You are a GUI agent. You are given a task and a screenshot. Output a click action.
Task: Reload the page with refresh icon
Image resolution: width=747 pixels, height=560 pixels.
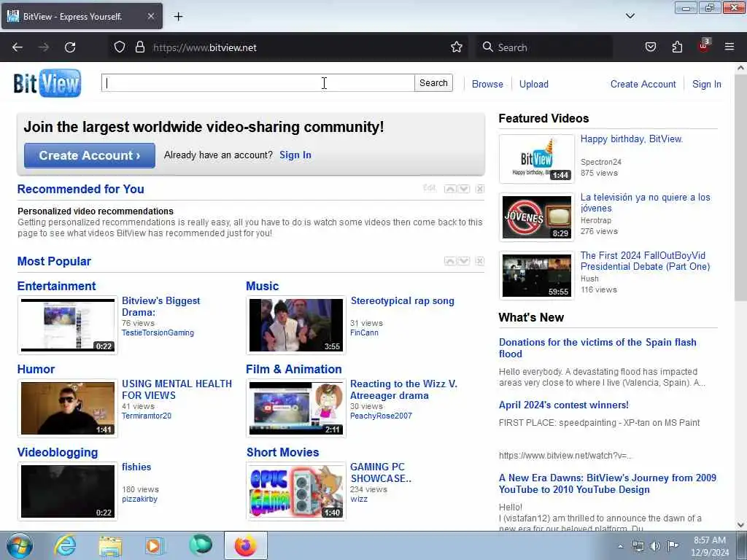point(70,47)
